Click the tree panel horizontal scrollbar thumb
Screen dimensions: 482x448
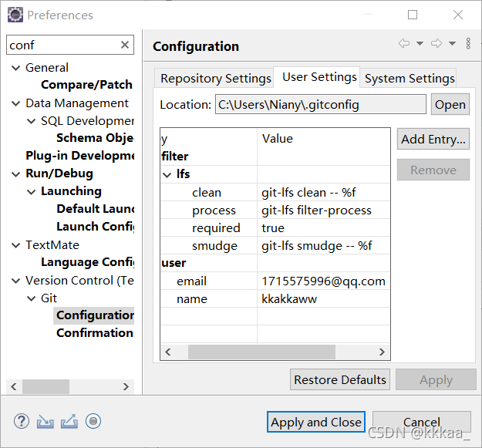(46, 386)
